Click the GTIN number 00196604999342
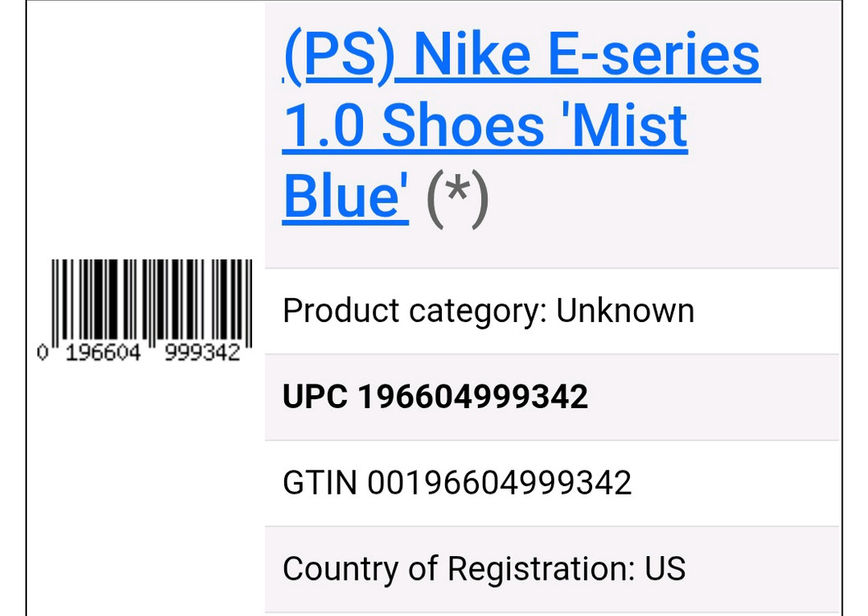The image size is (868, 616). [499, 483]
